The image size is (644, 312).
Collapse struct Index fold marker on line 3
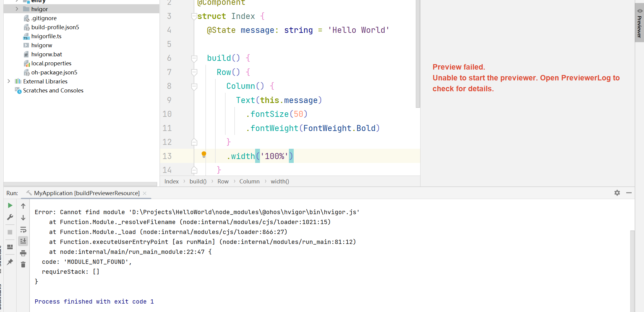pyautogui.click(x=194, y=16)
